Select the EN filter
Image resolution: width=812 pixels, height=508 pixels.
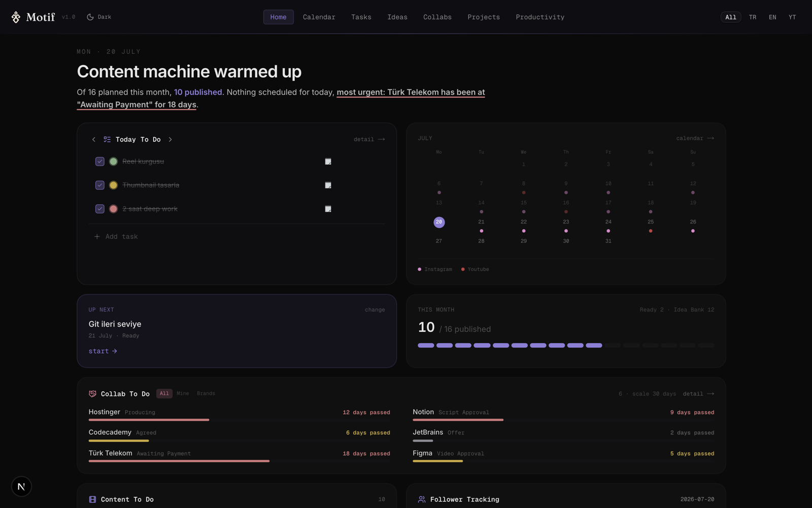click(x=772, y=17)
